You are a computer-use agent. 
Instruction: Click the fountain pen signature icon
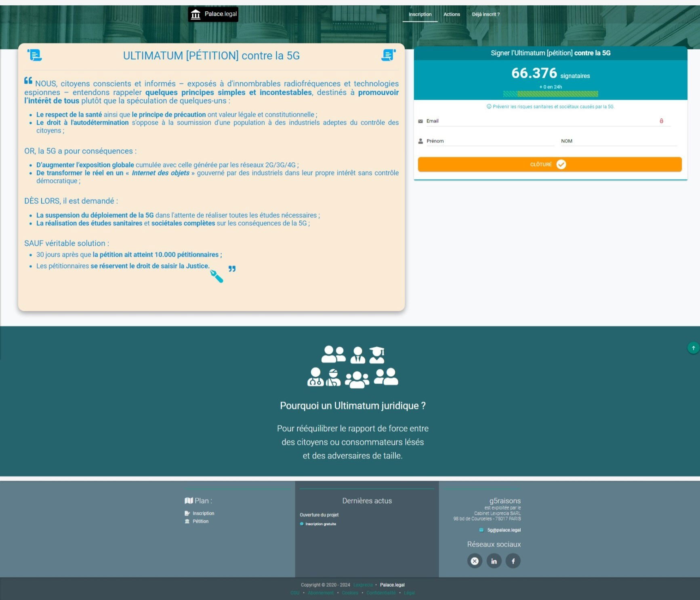pos(217,276)
